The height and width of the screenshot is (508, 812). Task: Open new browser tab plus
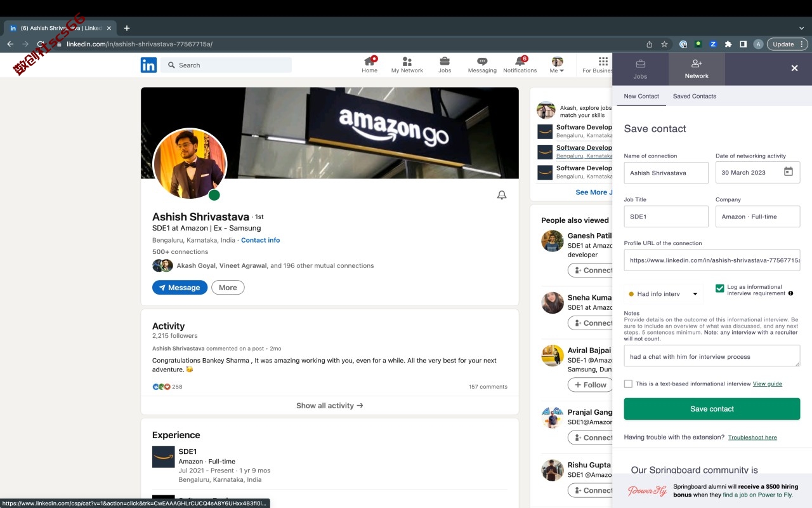click(x=127, y=28)
